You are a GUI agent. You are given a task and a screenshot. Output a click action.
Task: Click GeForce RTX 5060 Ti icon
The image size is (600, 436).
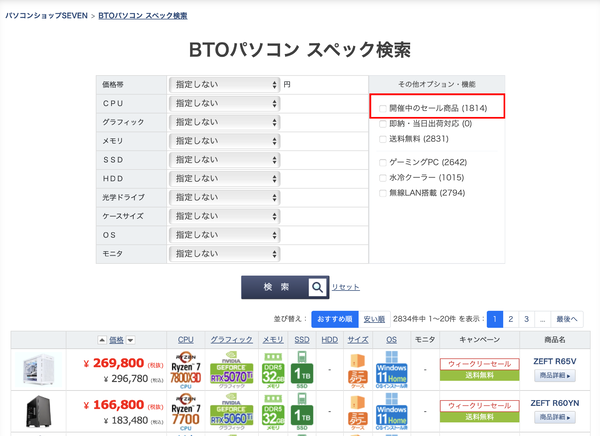coord(232,412)
